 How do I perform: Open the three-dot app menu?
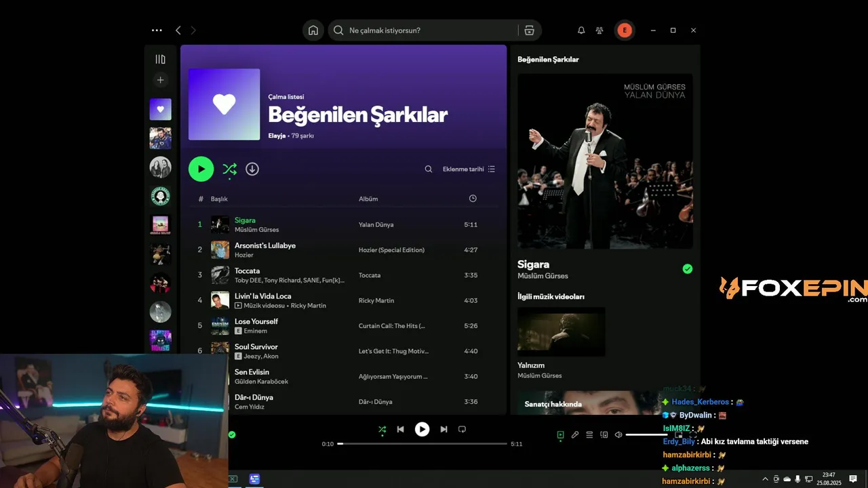click(157, 30)
